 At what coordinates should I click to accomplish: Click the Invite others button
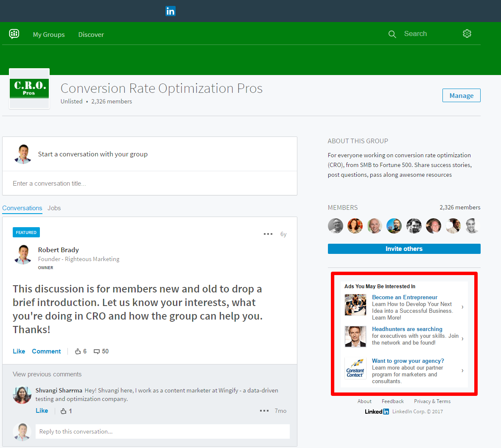[x=404, y=249]
